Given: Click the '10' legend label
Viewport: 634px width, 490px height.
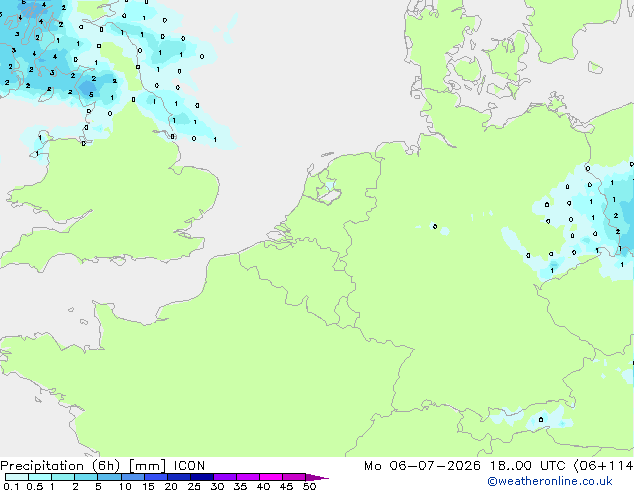Looking at the screenshot, I should click(125, 486).
